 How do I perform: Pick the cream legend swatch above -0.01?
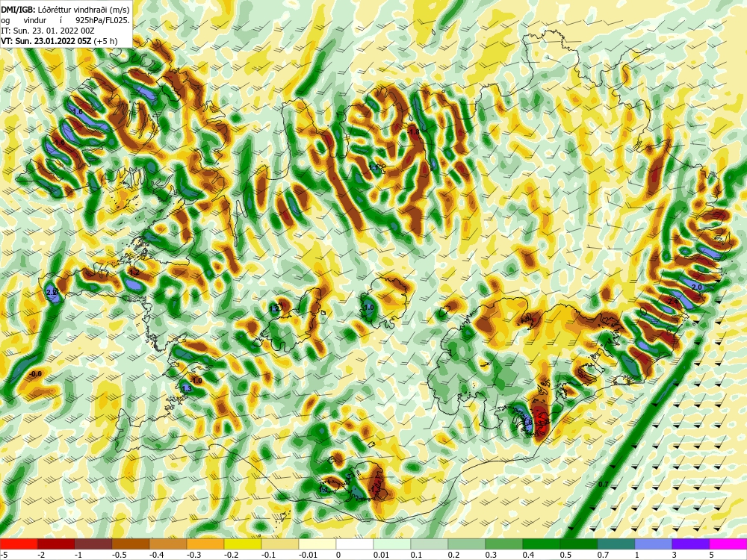[x=317, y=544]
